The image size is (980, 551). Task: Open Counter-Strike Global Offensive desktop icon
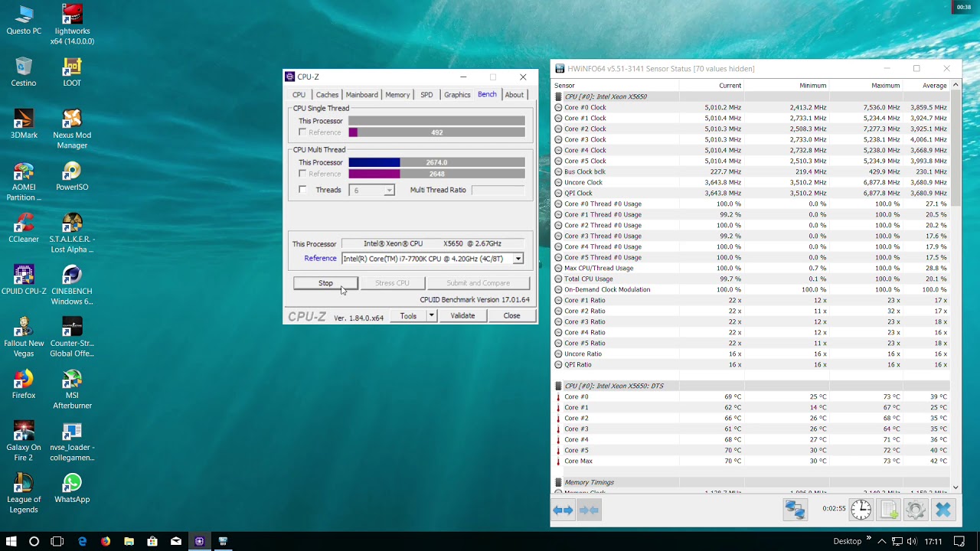point(72,337)
